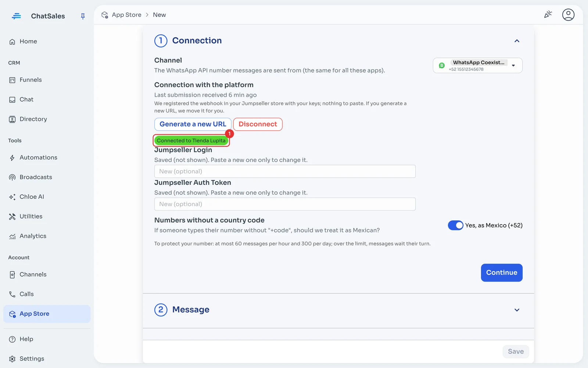Click the Help question mark icon
Viewport: 588px width, 368px height.
click(12, 339)
